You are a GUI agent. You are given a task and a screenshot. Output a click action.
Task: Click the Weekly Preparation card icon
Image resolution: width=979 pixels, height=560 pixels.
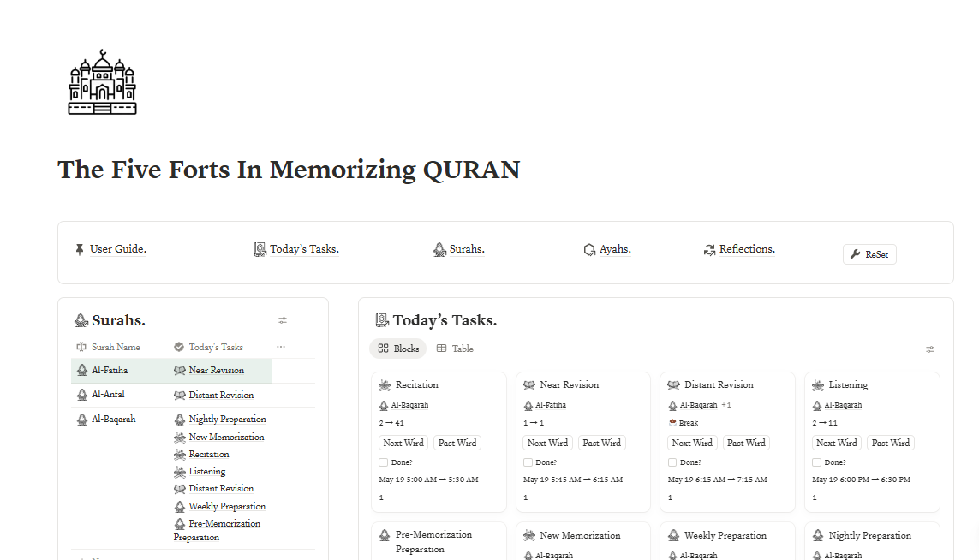(x=674, y=536)
